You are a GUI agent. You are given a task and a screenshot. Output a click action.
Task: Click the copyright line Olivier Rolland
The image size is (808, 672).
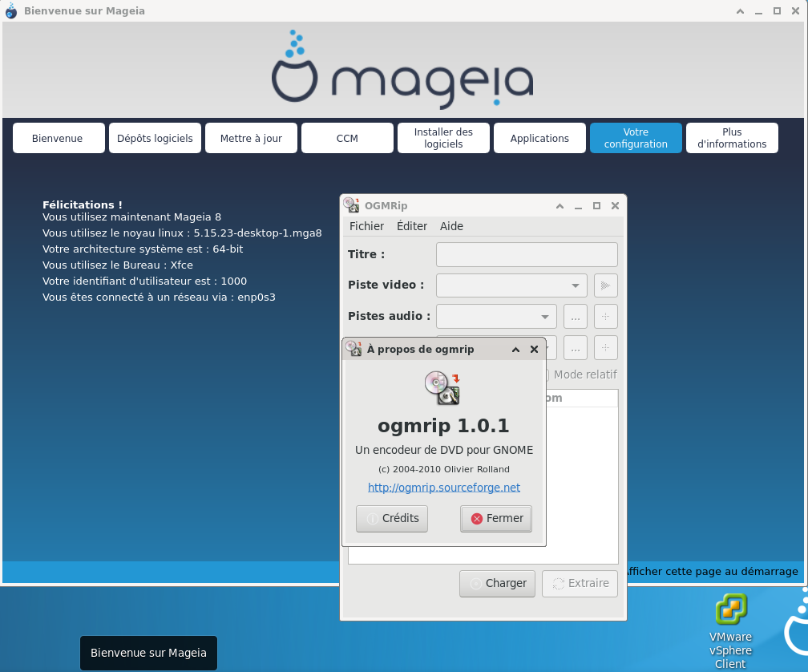[x=444, y=469]
